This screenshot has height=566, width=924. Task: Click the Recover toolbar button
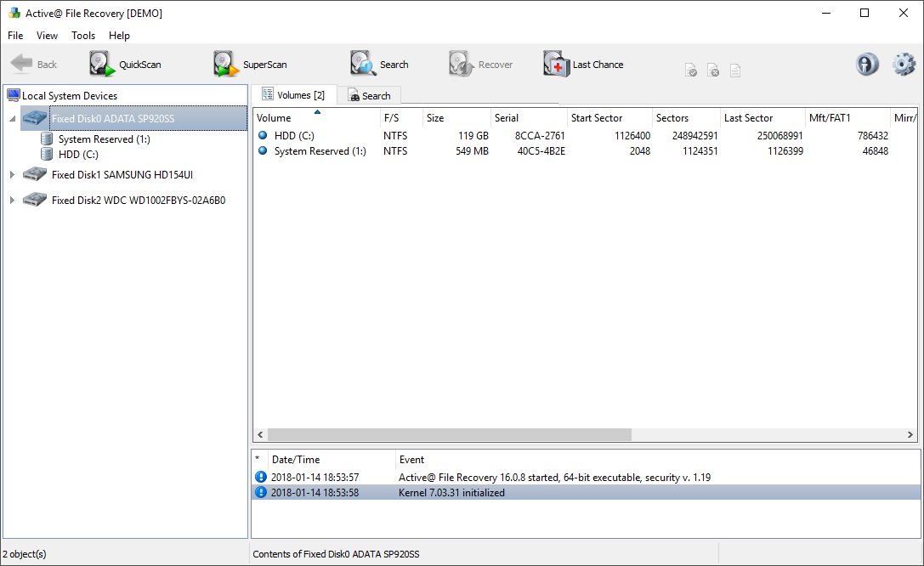tap(481, 65)
